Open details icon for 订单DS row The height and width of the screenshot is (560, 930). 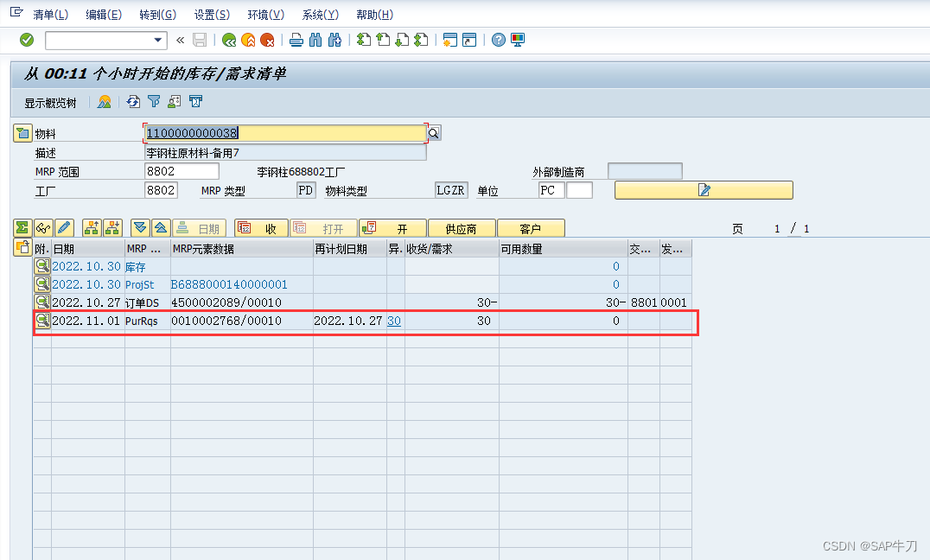(x=42, y=302)
